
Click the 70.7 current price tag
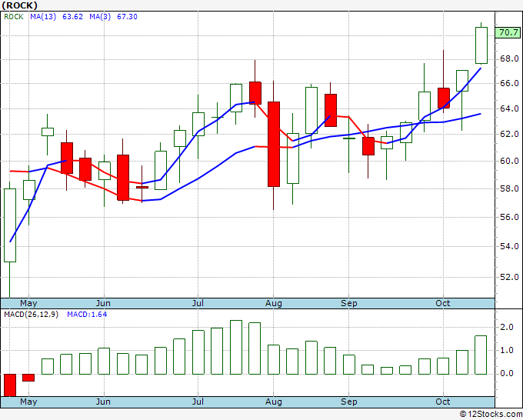508,33
